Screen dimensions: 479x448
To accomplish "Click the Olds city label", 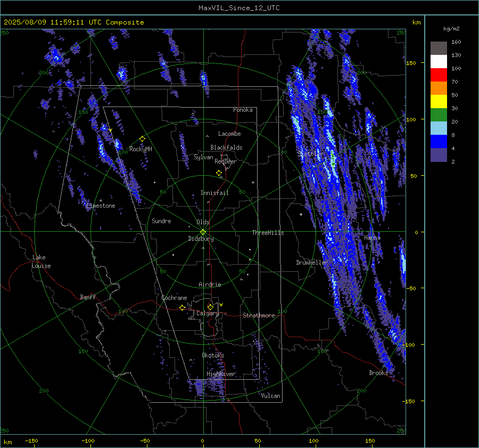I will tap(203, 222).
